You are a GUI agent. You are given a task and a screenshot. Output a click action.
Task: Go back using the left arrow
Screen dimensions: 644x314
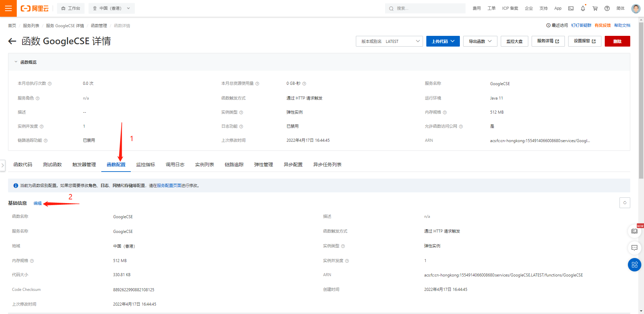(12, 41)
